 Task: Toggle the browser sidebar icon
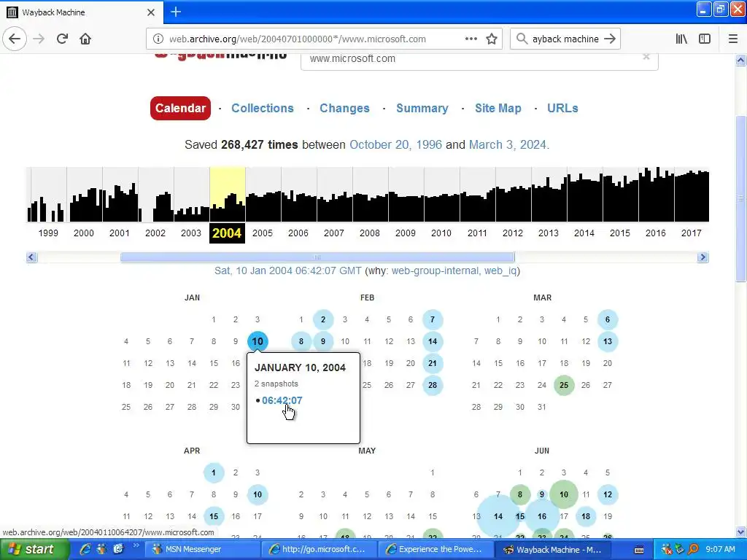[x=705, y=39]
